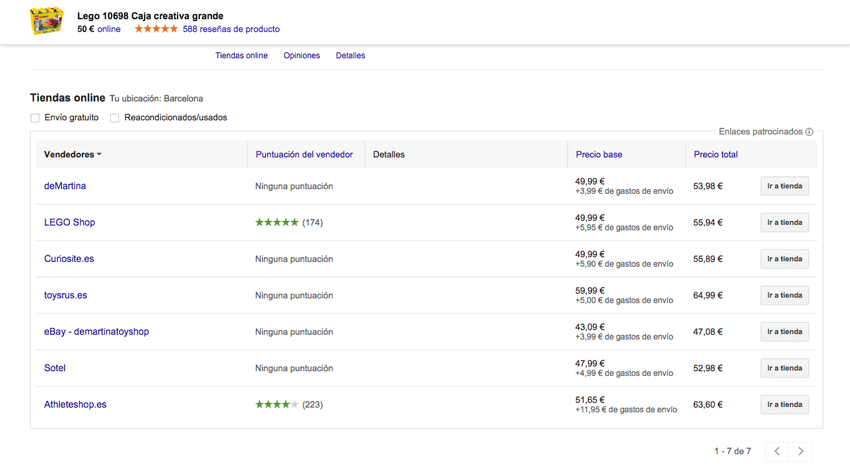This screenshot has width=850, height=468.
Task: Click the 'online' price link
Action: click(x=109, y=29)
